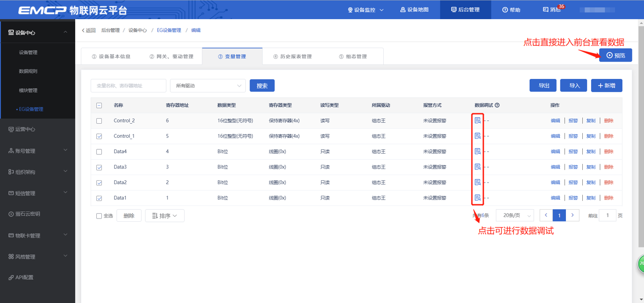Go to next page arrow
644x303 pixels.
click(x=572, y=215)
